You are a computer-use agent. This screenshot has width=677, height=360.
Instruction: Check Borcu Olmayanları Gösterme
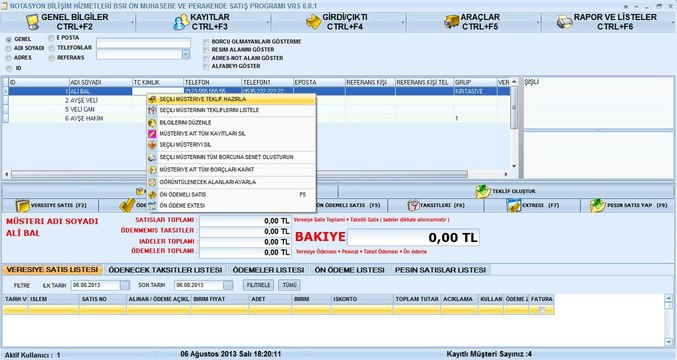tap(206, 42)
